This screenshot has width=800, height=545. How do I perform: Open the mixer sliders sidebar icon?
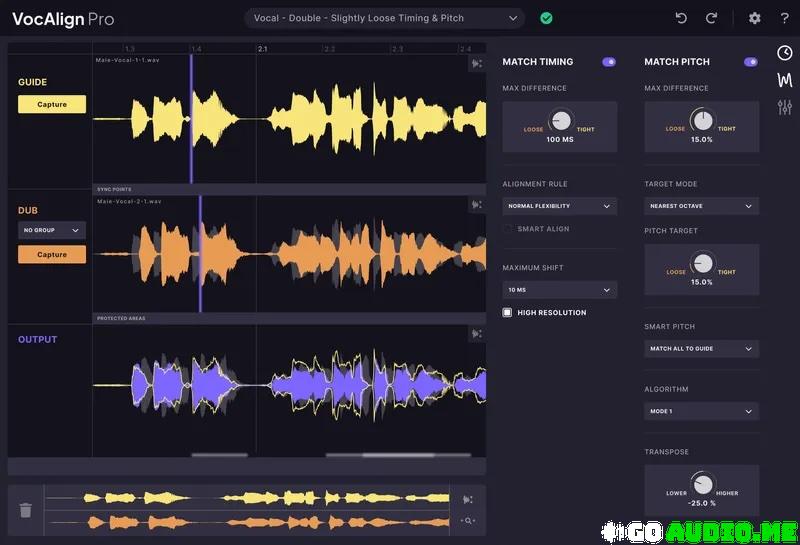coord(785,107)
